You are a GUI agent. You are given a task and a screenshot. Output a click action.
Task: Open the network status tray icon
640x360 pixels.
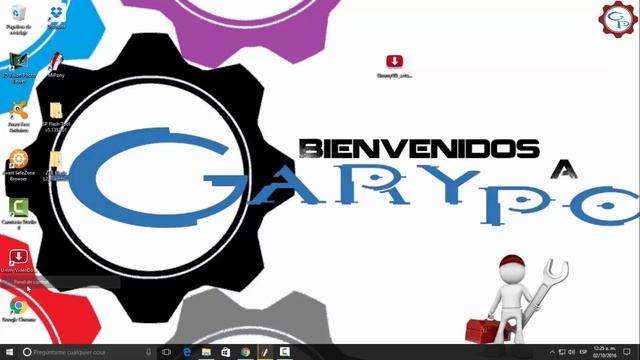pos(562,352)
